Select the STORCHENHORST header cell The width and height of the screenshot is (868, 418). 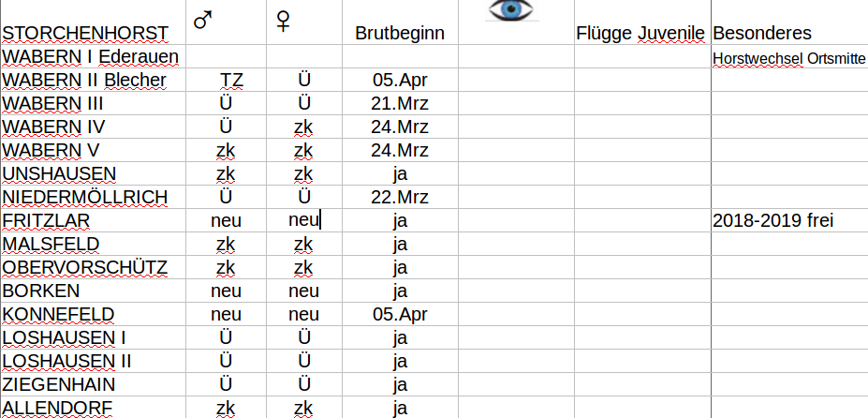pyautogui.click(x=93, y=22)
